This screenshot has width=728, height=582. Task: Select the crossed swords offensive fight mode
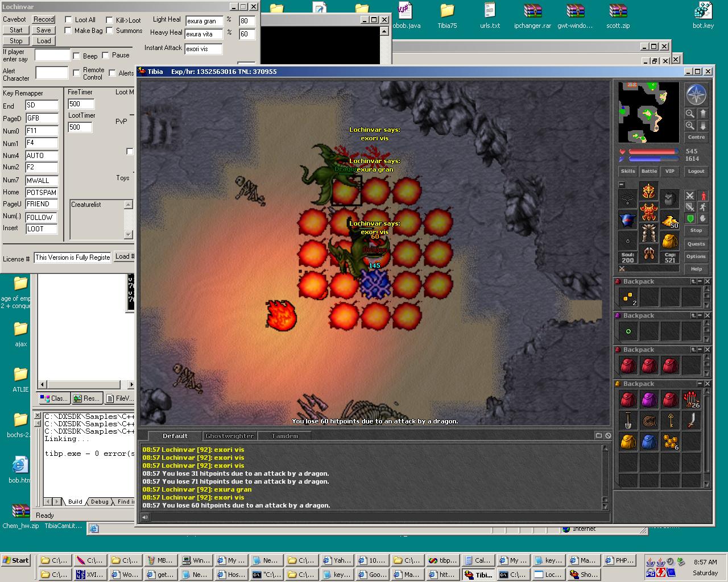pos(689,196)
